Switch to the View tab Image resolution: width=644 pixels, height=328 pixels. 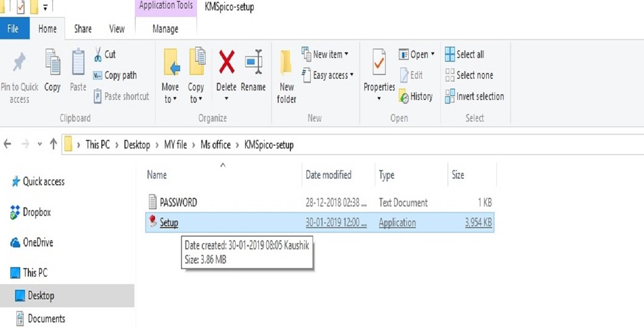(117, 28)
